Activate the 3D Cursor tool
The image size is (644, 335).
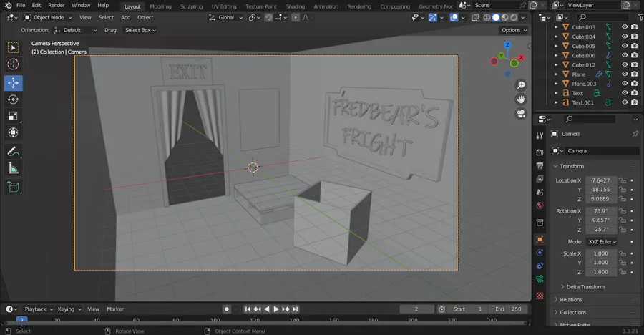coord(13,64)
